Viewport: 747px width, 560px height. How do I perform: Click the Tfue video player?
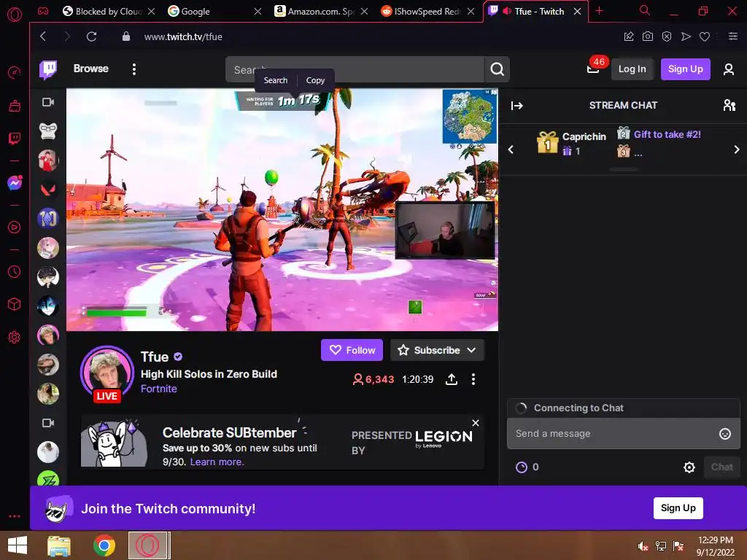click(x=282, y=209)
